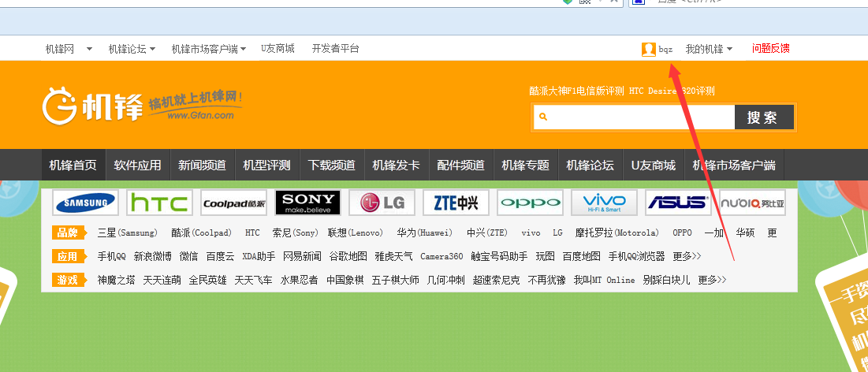This screenshot has height=372, width=868.
Task: Select 三星(Samsung) in brand row
Action: (x=127, y=233)
